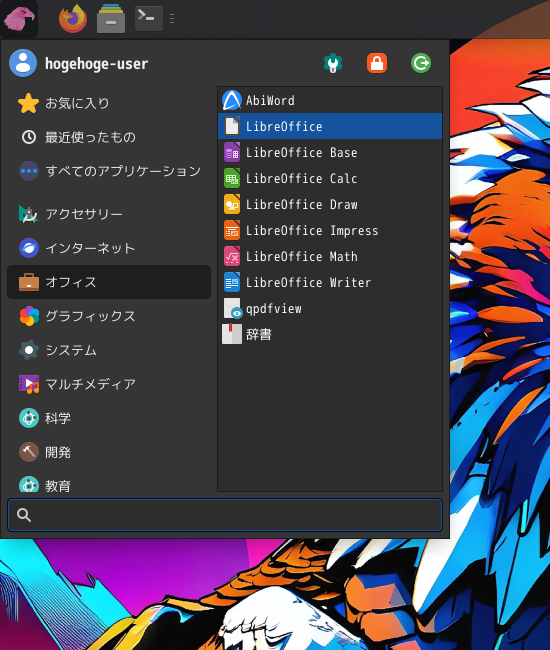Select the 科学 category
Image resolution: width=550 pixels, height=650 pixels.
pyautogui.click(x=109, y=418)
